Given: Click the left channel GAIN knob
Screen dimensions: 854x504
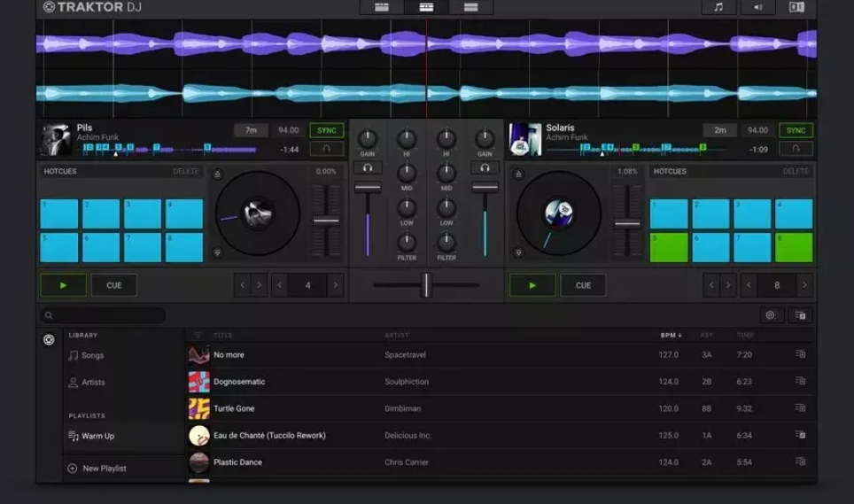Looking at the screenshot, I should (x=368, y=139).
